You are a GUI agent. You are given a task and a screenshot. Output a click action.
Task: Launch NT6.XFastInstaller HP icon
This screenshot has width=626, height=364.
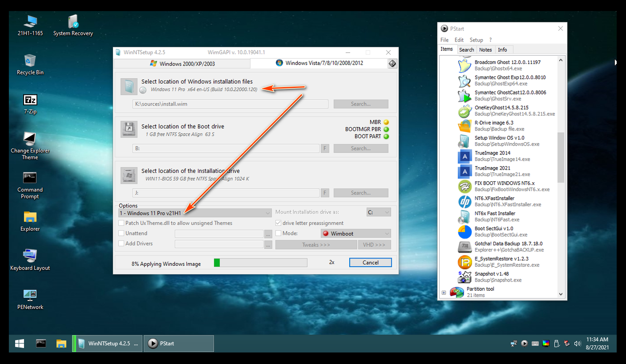(x=465, y=202)
